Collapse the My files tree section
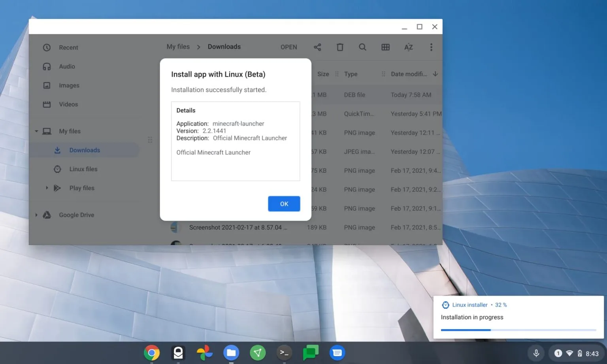 (36, 131)
